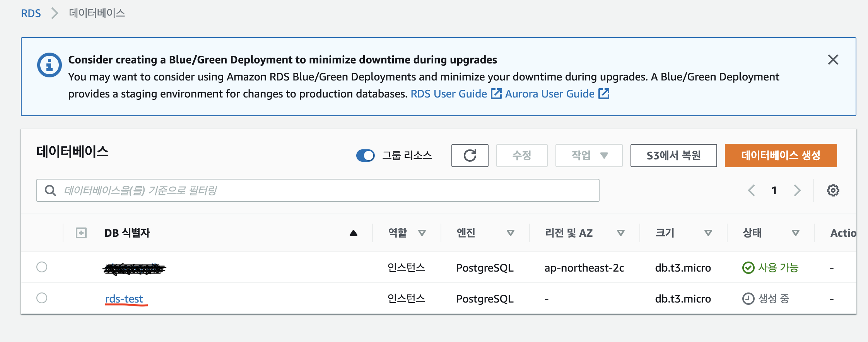
Task: Click the RDS breadcrumb link
Action: coord(31,13)
